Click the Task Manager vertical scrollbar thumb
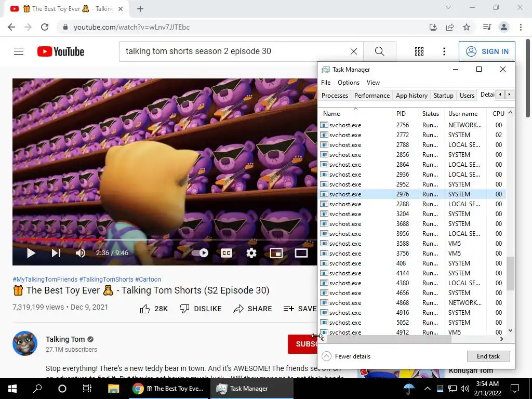Screen dimensions: 532x399 [510, 273]
